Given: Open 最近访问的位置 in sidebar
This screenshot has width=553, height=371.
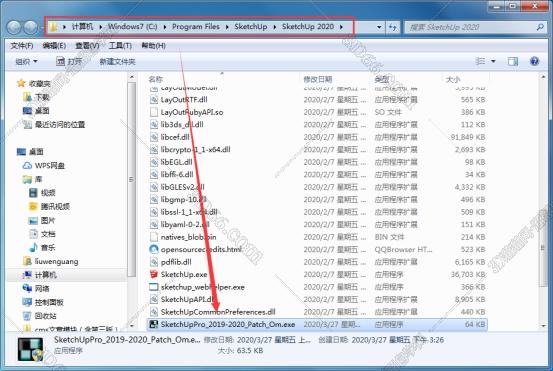Looking at the screenshot, I should (54, 124).
